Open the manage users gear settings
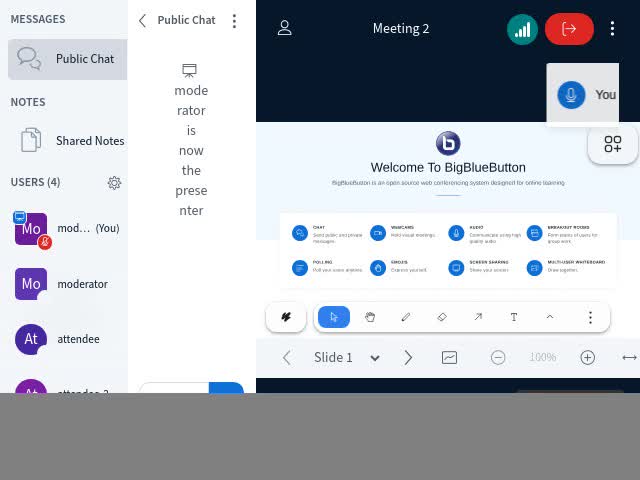Screen dimensions: 640x480 pos(114,183)
